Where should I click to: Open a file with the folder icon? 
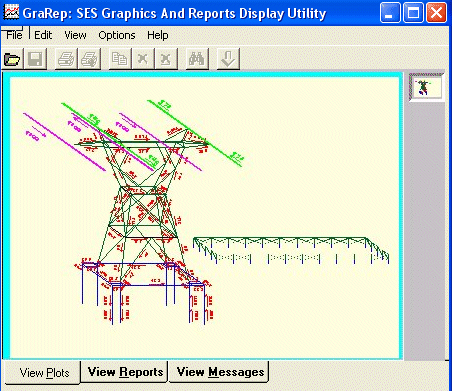(x=12, y=59)
